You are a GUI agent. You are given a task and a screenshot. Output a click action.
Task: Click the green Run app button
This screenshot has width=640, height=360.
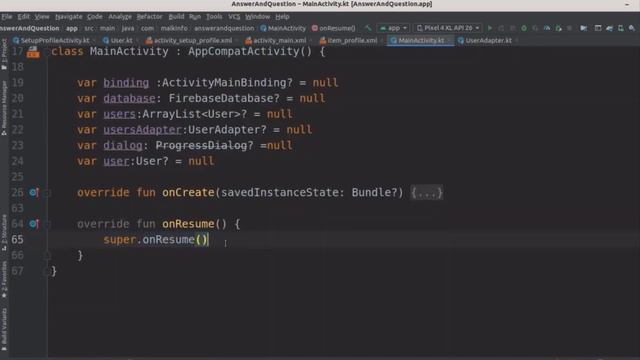pyautogui.click(x=490, y=28)
